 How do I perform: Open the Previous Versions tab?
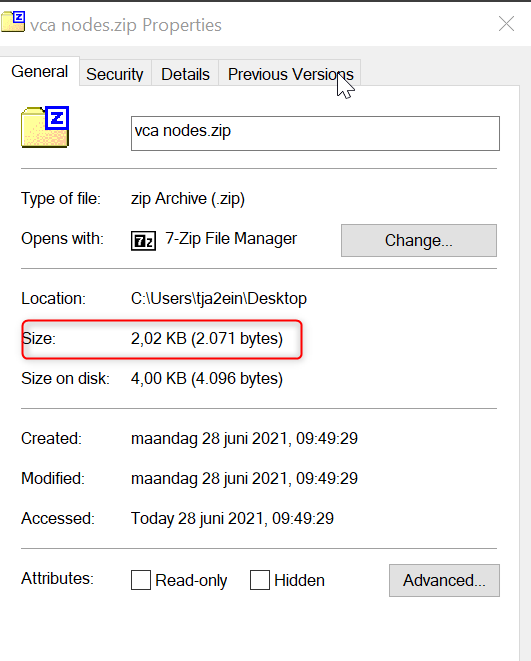click(x=290, y=74)
